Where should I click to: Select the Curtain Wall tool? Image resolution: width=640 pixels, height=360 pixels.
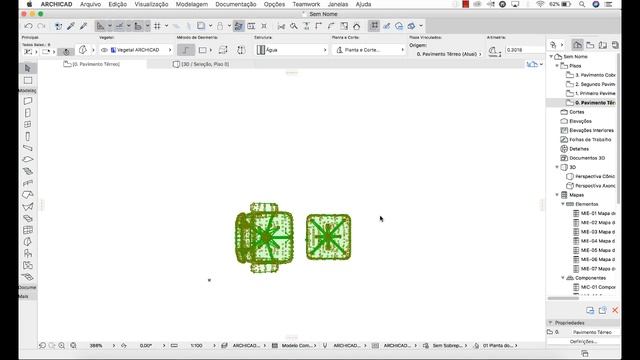click(x=28, y=230)
